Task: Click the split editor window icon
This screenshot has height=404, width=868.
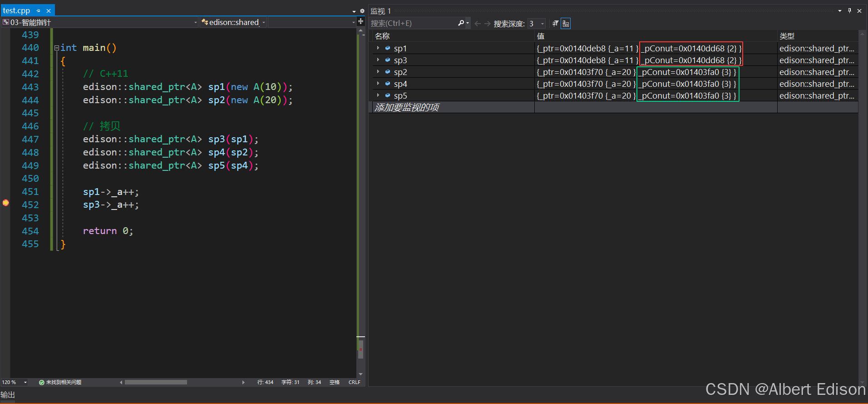Action: point(361,22)
